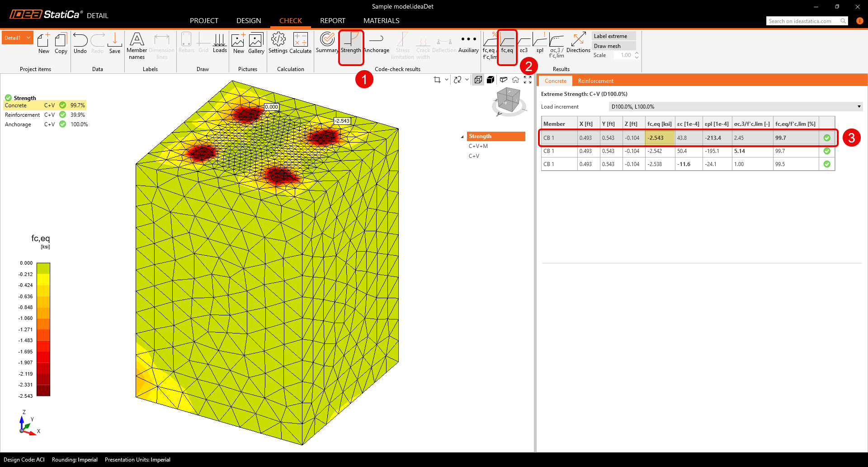
Task: Select the Strength tree item
Action: (496, 136)
